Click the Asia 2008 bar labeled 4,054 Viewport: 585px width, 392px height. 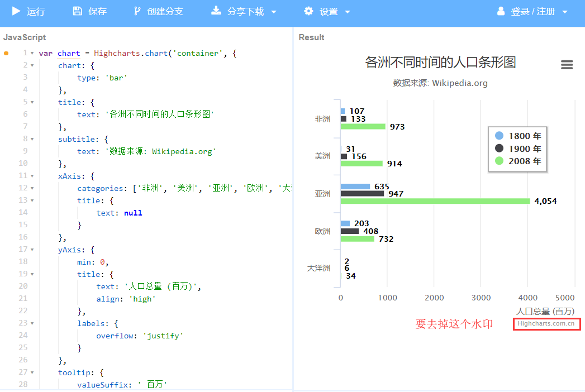point(435,202)
